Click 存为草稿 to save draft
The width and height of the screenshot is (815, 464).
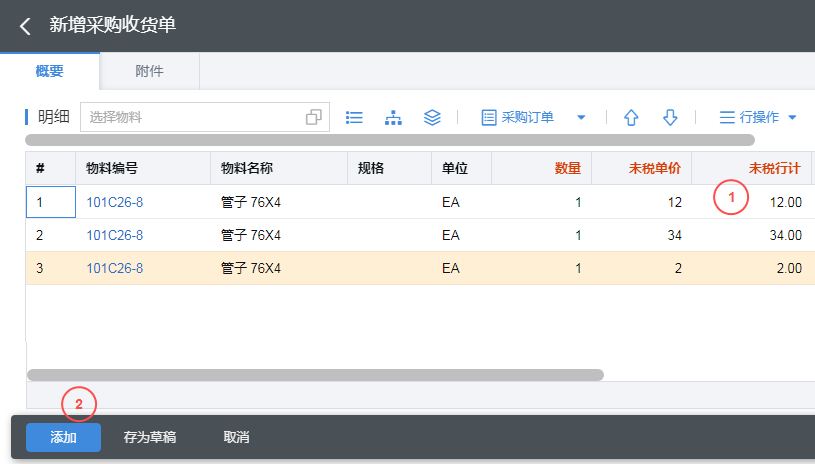tap(149, 437)
